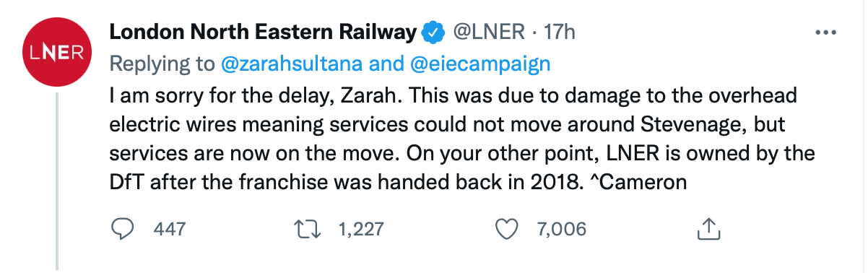This screenshot has width=868, height=273.
Task: Open the @zarahsultana profile link
Action: 291,64
